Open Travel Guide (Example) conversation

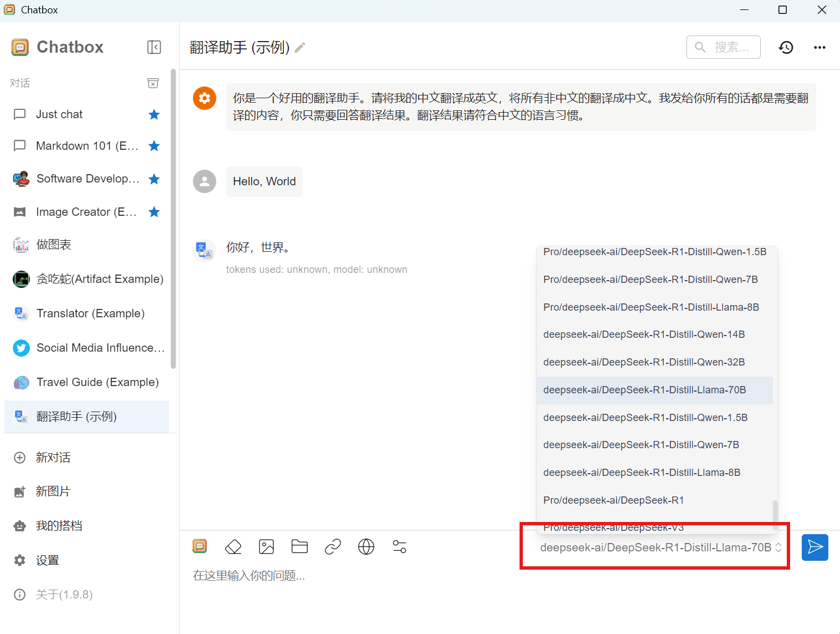click(x=86, y=382)
